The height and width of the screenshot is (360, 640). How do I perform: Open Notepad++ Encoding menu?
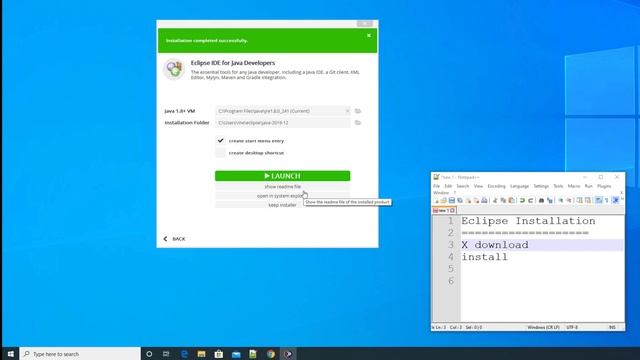pyautogui.click(x=496, y=186)
